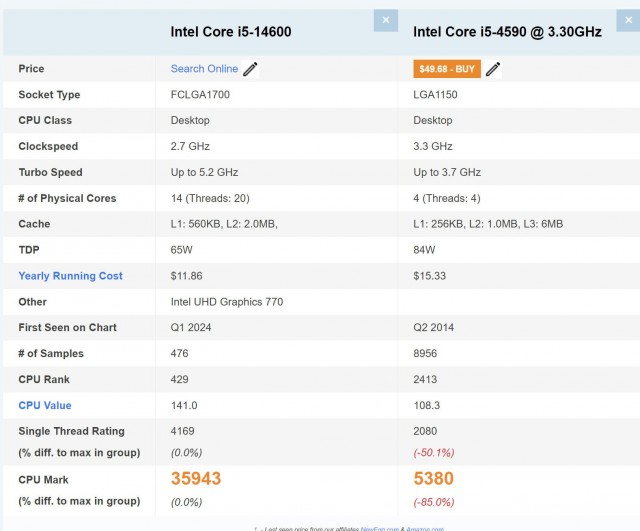Image resolution: width=640 pixels, height=531 pixels.
Task: Select the Single Thread Rating label
Action: [71, 431]
